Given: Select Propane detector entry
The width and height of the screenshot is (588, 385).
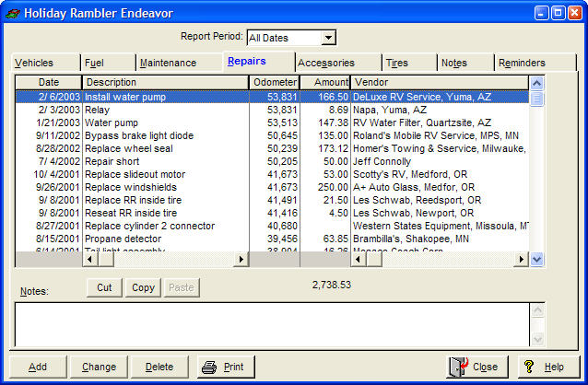Looking at the screenshot, I should [272, 239].
